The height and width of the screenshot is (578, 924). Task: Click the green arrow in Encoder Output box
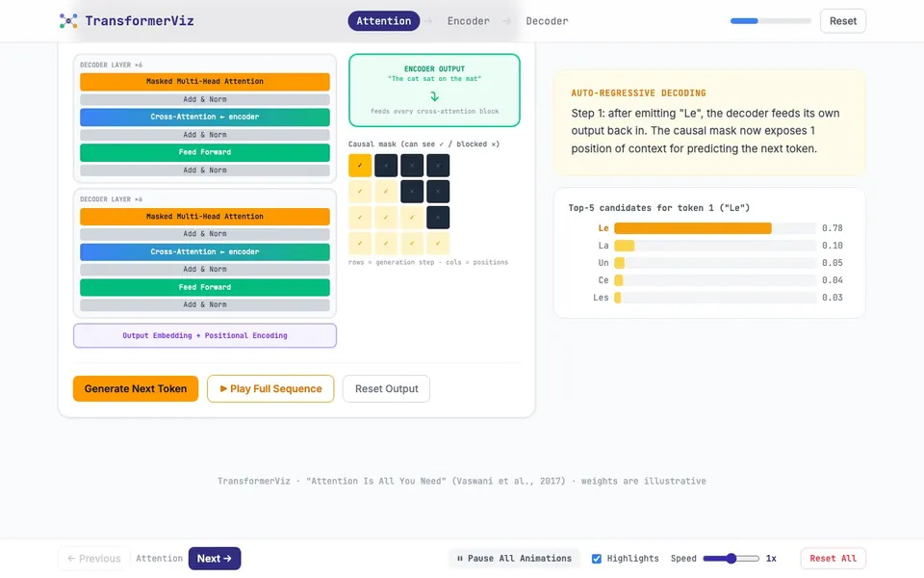pyautogui.click(x=434, y=95)
